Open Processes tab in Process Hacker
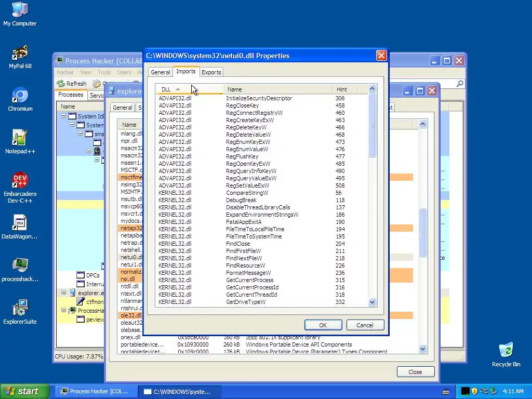The image size is (532, 399). click(71, 95)
